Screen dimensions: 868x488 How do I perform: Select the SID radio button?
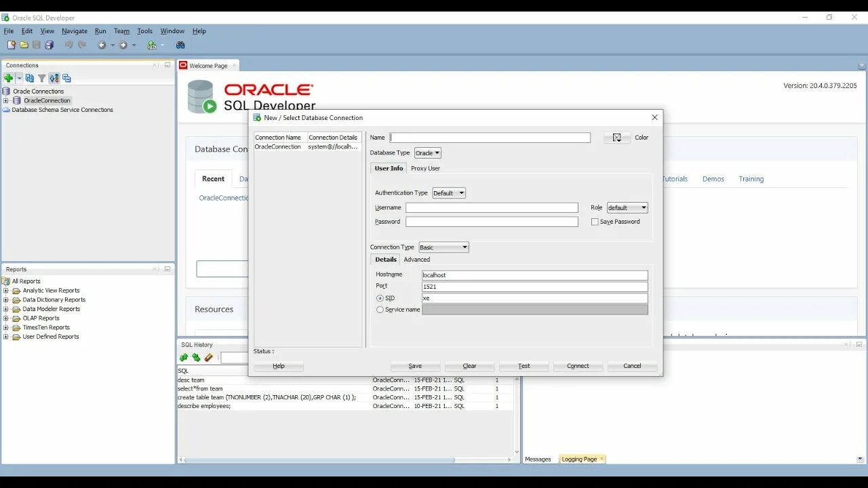[x=380, y=298]
